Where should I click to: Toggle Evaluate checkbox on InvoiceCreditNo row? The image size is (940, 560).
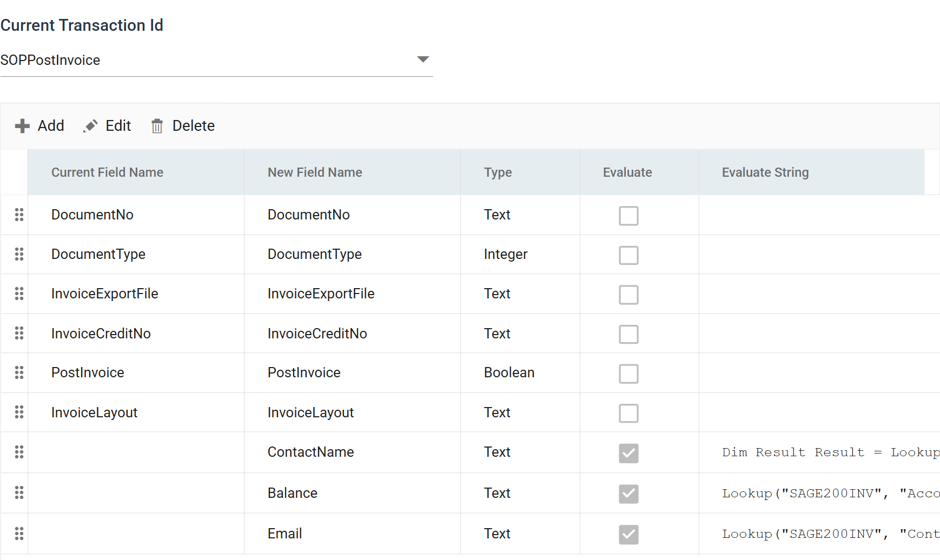coord(628,334)
